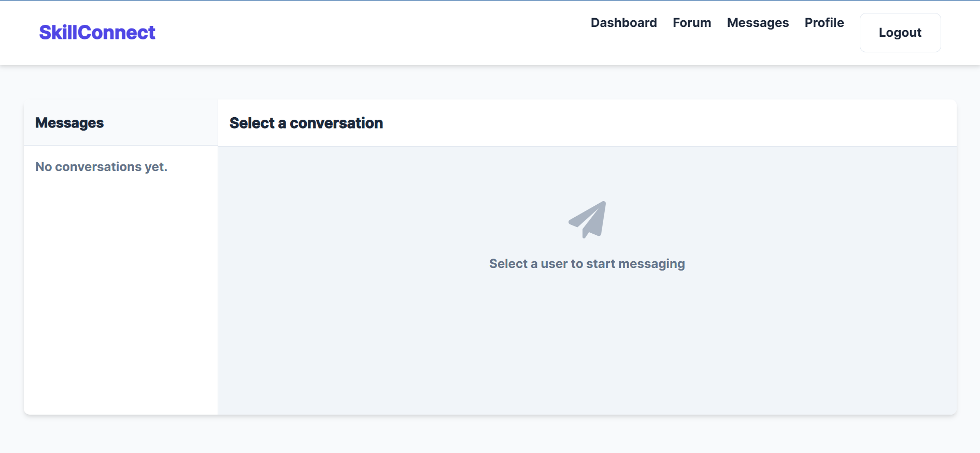This screenshot has width=980, height=453.
Task: Click page background beneath the messages card
Action: [490, 434]
